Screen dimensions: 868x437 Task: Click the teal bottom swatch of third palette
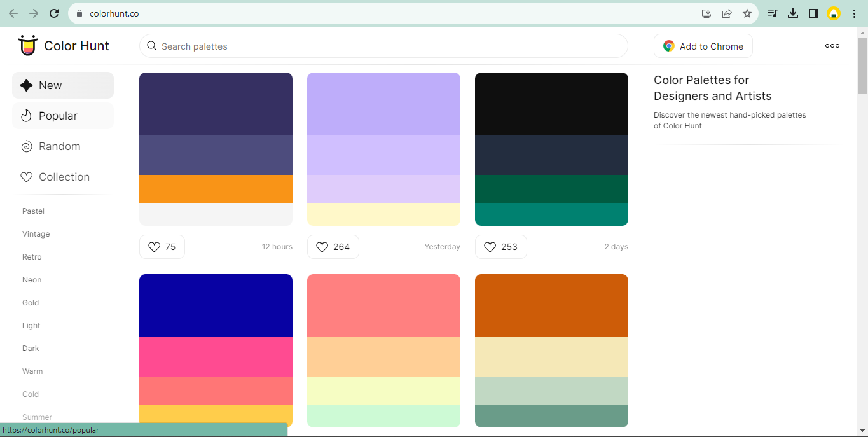click(x=551, y=214)
